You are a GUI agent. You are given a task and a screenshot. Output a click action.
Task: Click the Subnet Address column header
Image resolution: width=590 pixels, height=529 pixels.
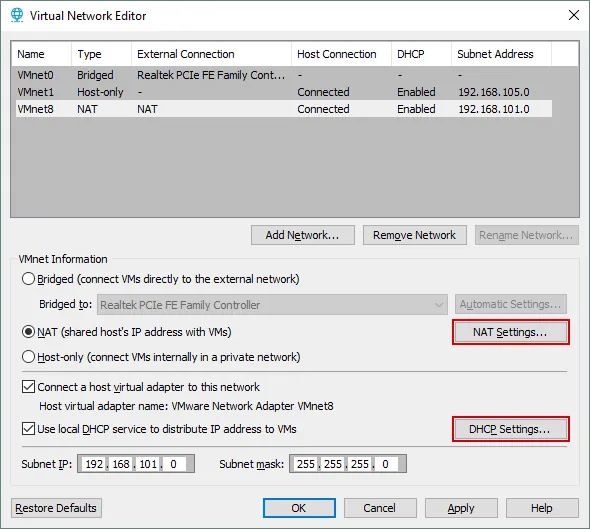click(502, 54)
